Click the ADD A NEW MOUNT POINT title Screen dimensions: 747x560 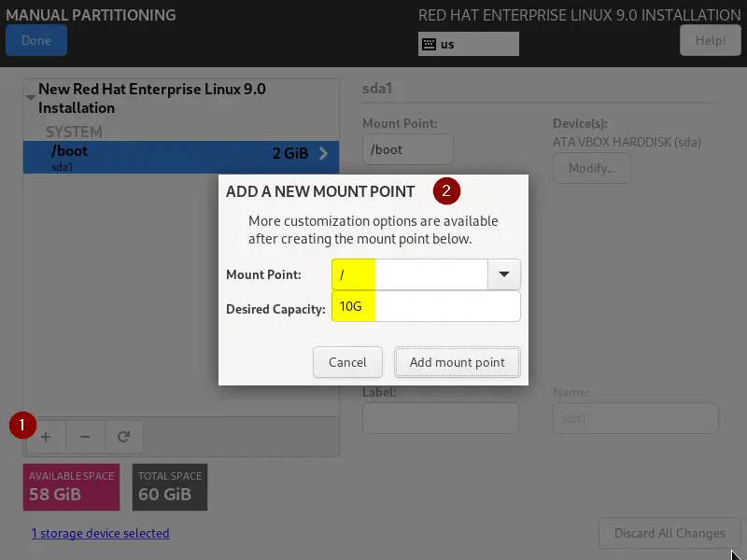click(320, 191)
